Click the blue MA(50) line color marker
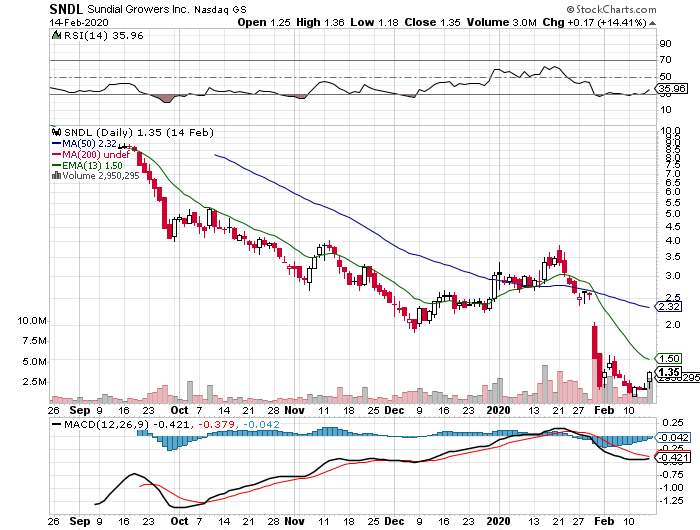Image resolution: width=700 pixels, height=530 pixels. [x=56, y=142]
